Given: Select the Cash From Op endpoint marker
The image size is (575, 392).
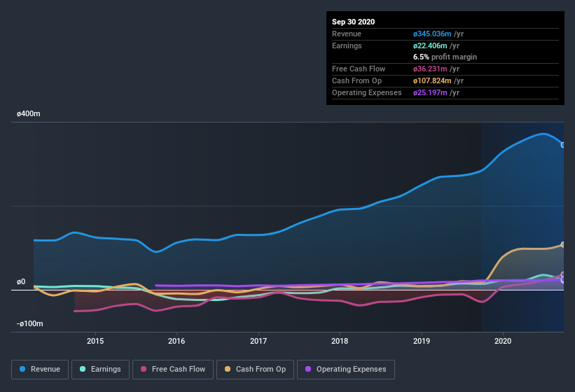Looking at the screenshot, I should [563, 244].
